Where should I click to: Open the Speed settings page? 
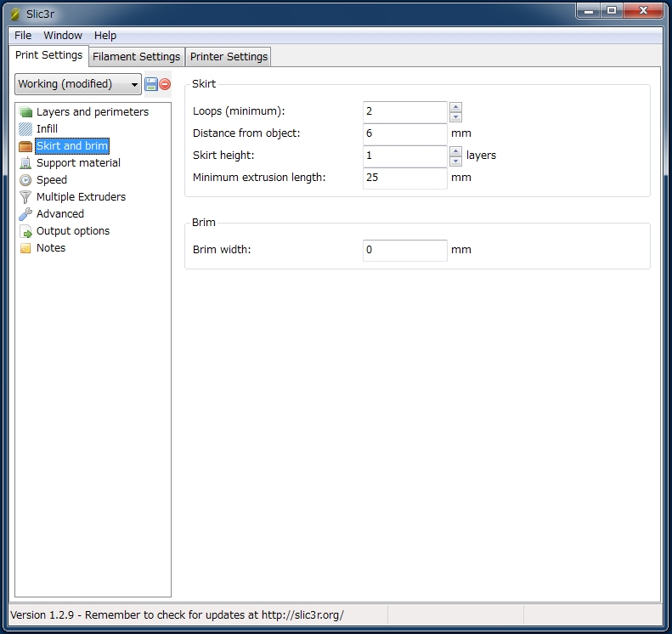click(52, 180)
